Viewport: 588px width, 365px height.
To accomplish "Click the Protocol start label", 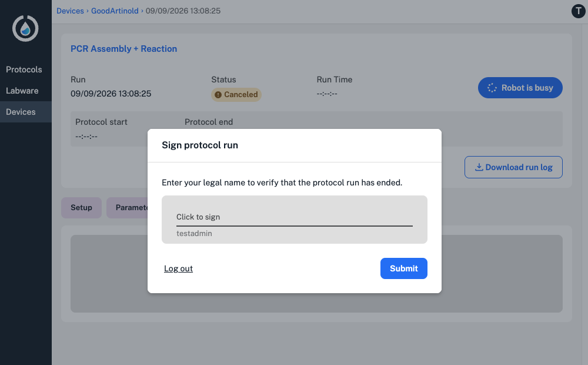I will coord(101,122).
